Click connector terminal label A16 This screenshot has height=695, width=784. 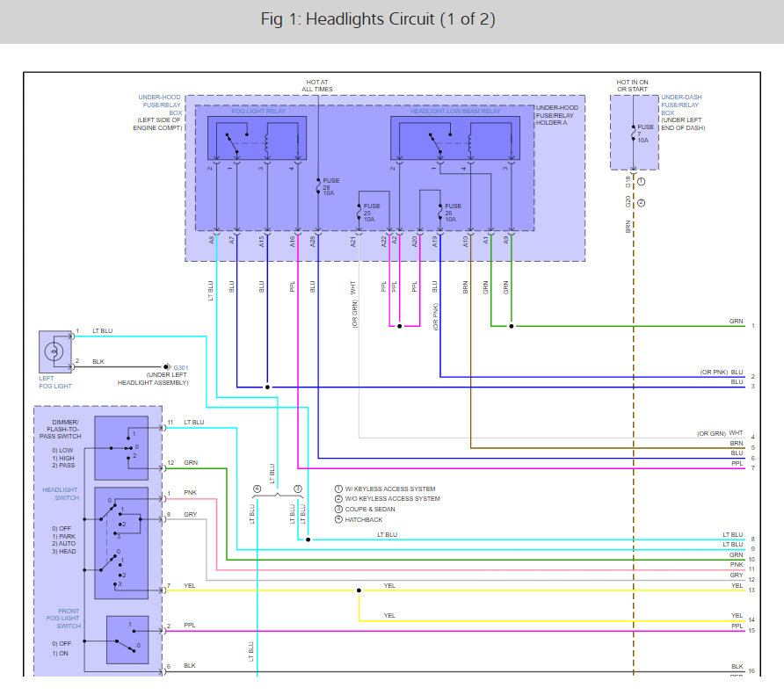click(293, 242)
